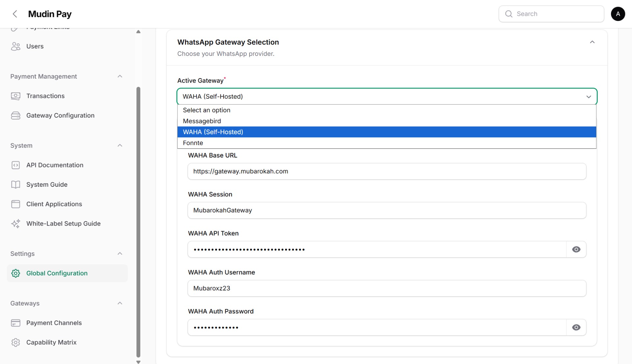Select Messagebird as active gateway
This screenshot has height=364, width=632.
tap(387, 121)
